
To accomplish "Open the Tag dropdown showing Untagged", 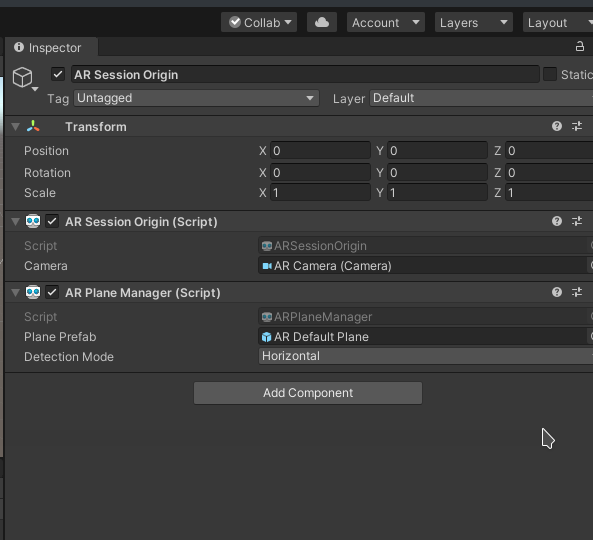I will (x=196, y=98).
